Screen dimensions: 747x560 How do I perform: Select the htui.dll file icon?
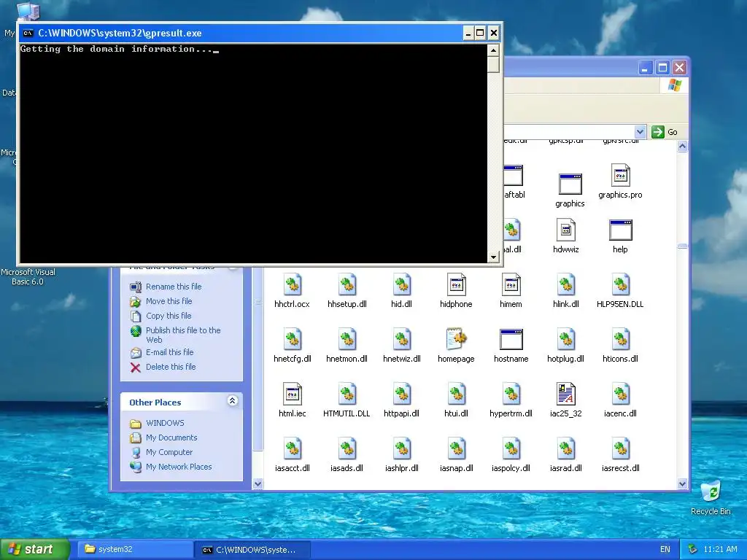coord(456,394)
